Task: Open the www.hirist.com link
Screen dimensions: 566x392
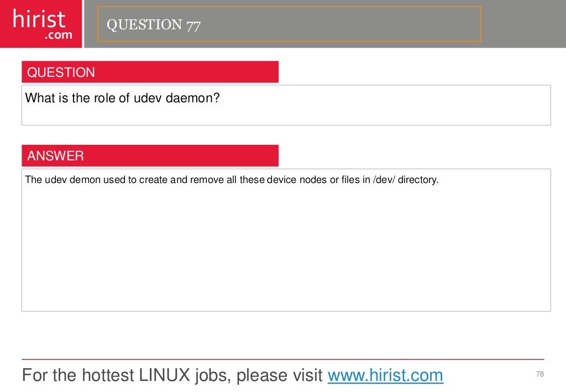Action: pos(385,375)
